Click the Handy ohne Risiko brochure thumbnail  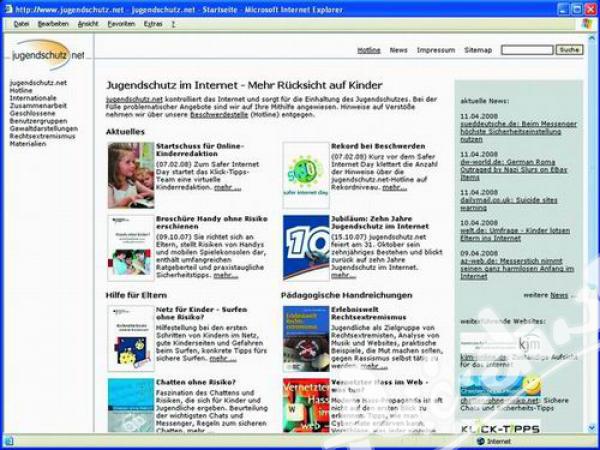[x=131, y=248]
